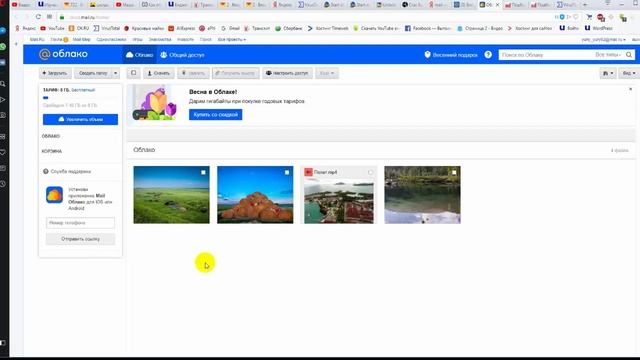Open the ОБЛАКО folder in sidebar

51,136
